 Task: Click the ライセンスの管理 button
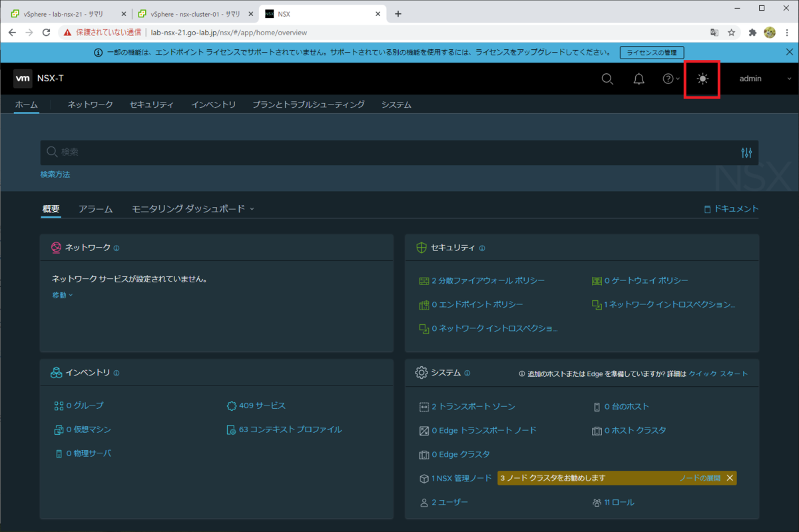(652, 52)
